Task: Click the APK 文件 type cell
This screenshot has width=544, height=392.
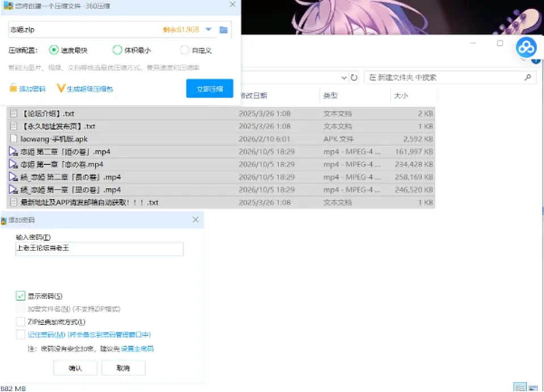Action: click(x=338, y=139)
